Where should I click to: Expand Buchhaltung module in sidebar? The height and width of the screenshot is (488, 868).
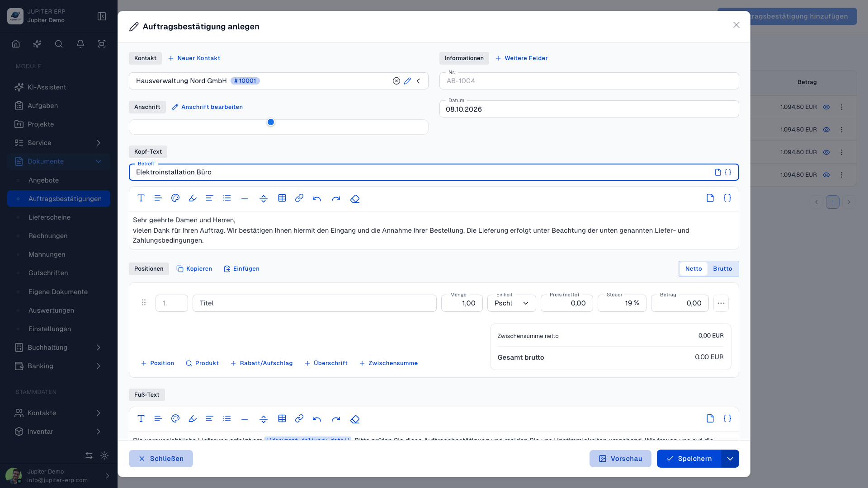pyautogui.click(x=99, y=347)
